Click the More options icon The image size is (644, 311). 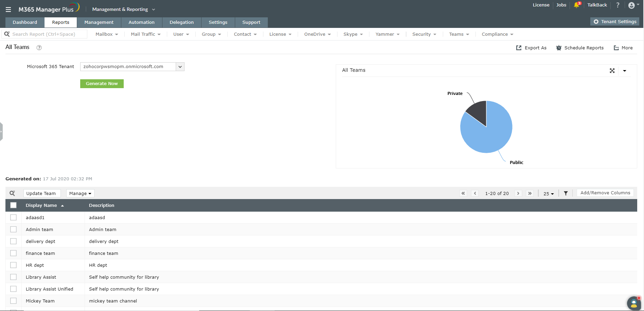pyautogui.click(x=616, y=48)
